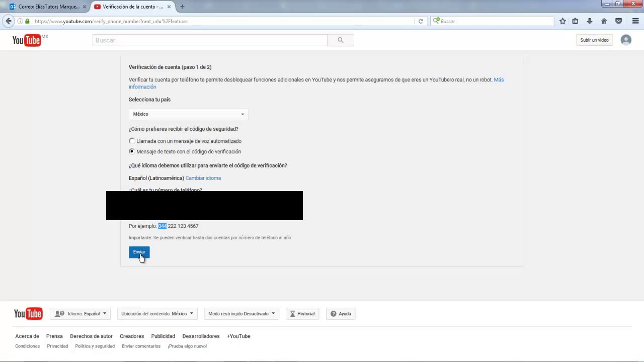Open the México country dropdown
This screenshot has width=644, height=362.
click(188, 114)
